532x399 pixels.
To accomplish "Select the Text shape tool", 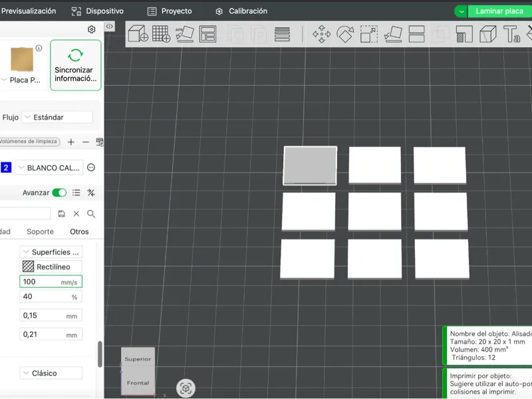I will tap(511, 34).
